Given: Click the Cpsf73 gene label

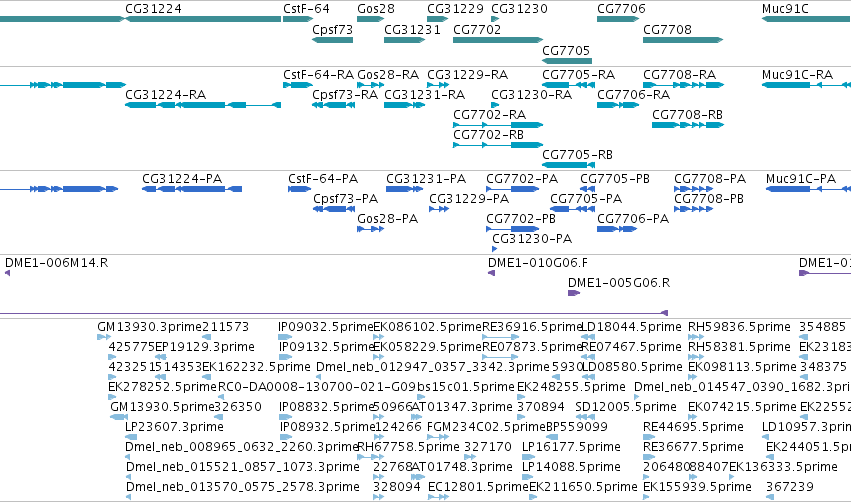Looking at the screenshot, I should pos(332,29).
